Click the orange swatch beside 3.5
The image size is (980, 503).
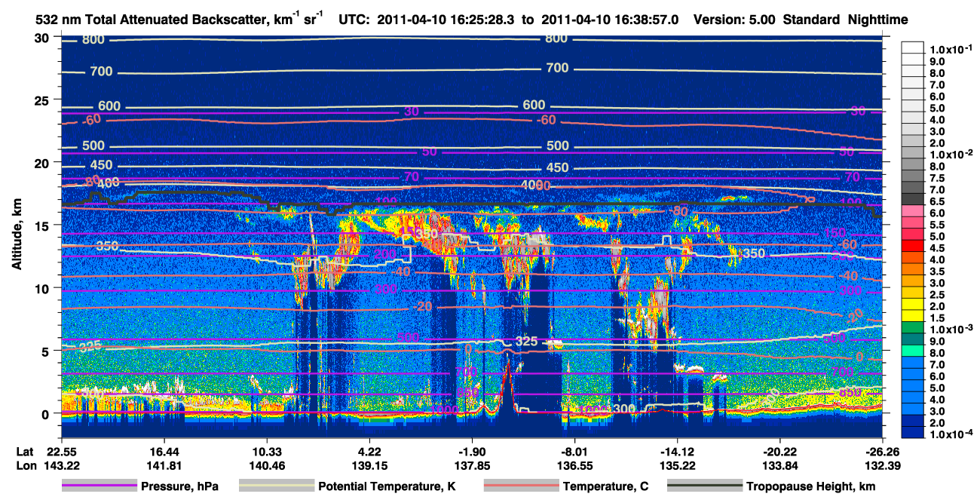point(914,268)
